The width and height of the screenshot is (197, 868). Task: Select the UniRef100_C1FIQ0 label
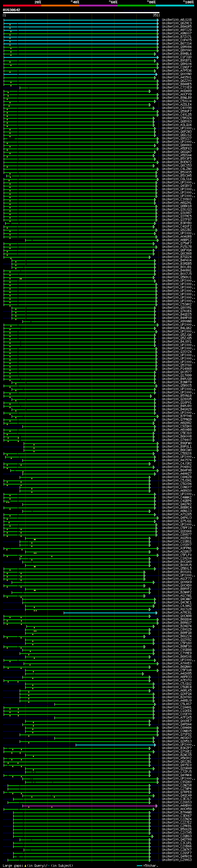coord(176,57)
